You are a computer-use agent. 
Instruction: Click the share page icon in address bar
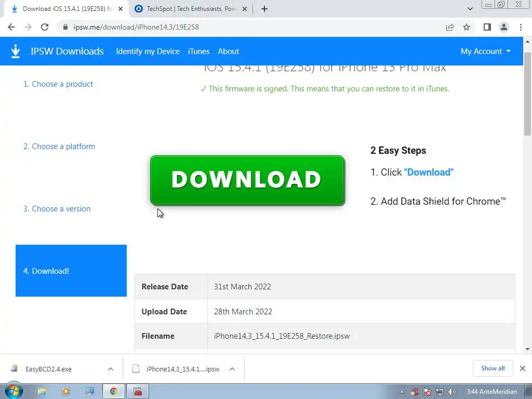tap(450, 27)
